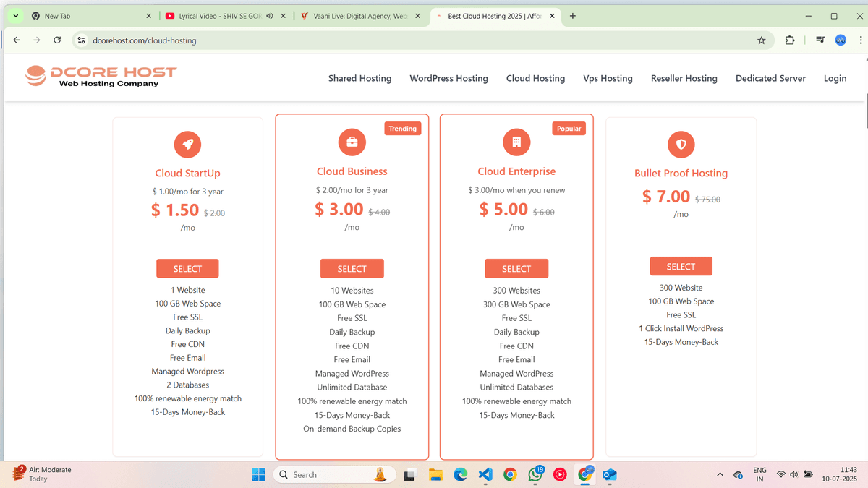Click the Cloud StartUp plan title
Image resolution: width=868 pixels, height=488 pixels.
187,174
